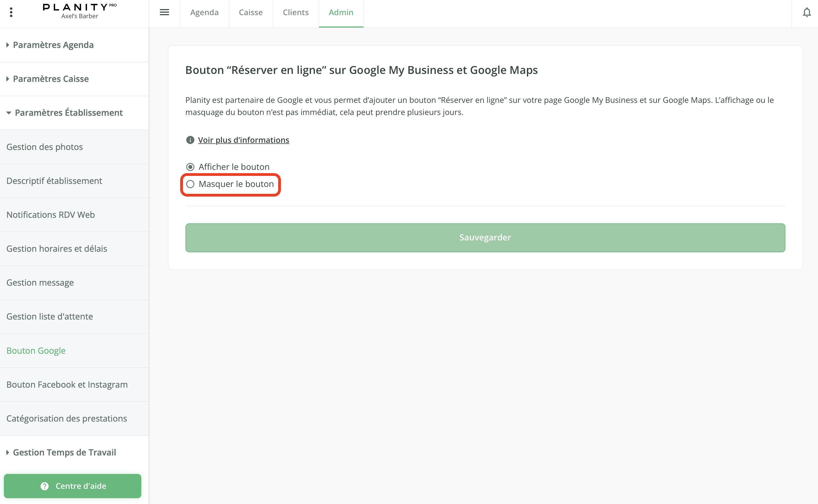818x504 pixels.
Task: Click the question mark help icon
Action: [x=44, y=486]
